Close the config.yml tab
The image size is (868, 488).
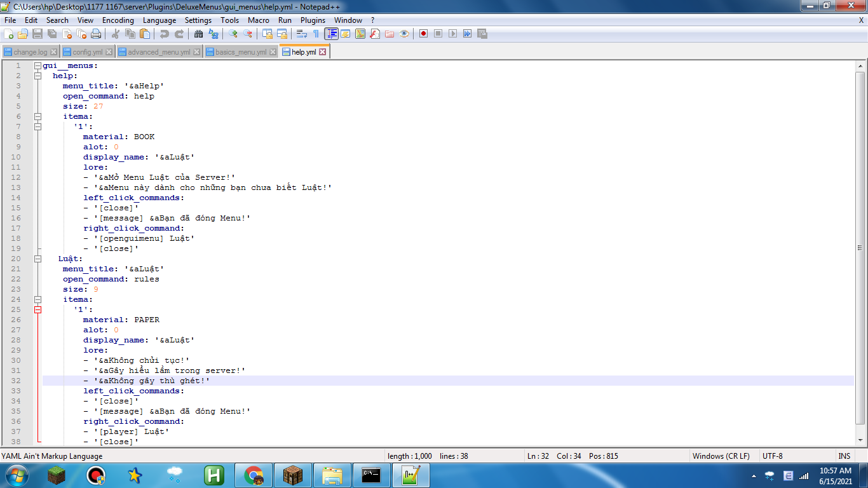(109, 52)
